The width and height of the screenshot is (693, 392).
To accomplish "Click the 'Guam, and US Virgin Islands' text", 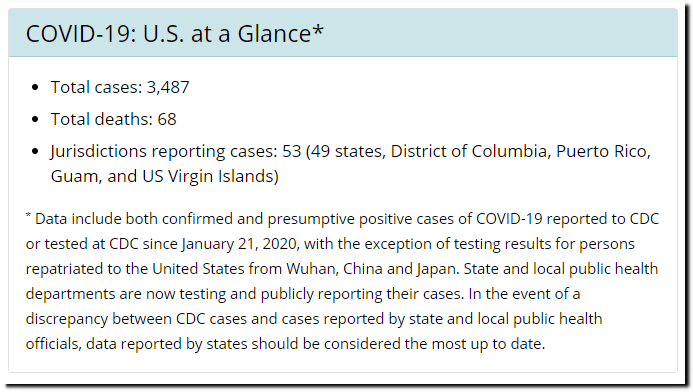I will coord(162,176).
